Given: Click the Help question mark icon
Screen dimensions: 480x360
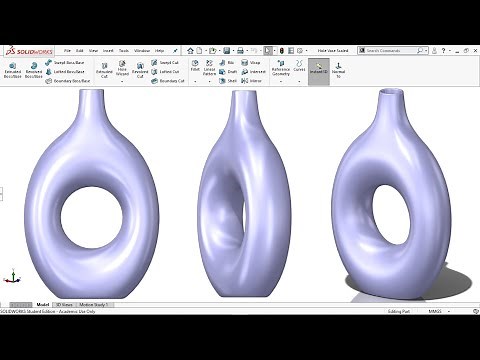Looking at the screenshot, I should (443, 51).
